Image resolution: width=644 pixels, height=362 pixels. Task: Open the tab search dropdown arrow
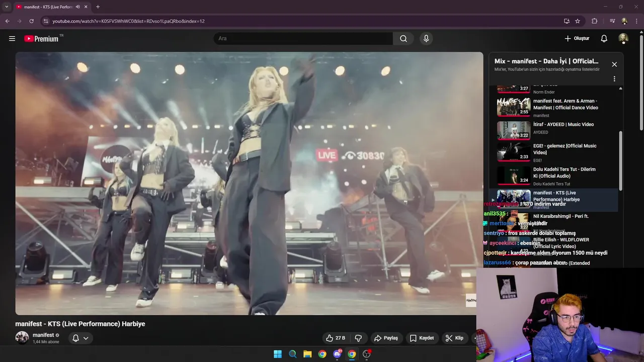[7, 7]
